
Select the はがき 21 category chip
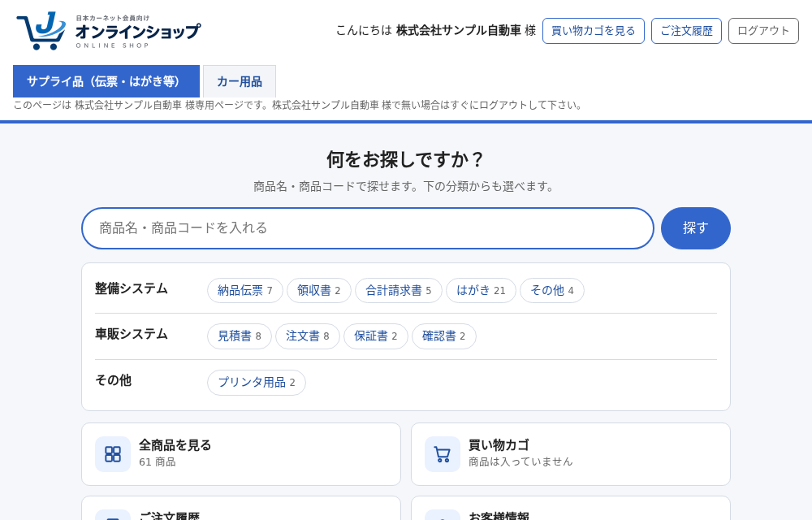tap(481, 291)
